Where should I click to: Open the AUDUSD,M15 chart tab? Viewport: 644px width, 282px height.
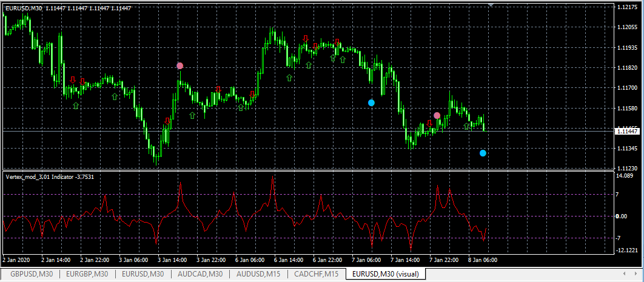pyautogui.click(x=258, y=274)
